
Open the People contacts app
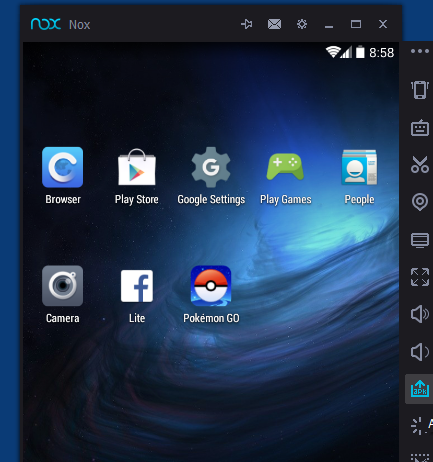(x=359, y=167)
